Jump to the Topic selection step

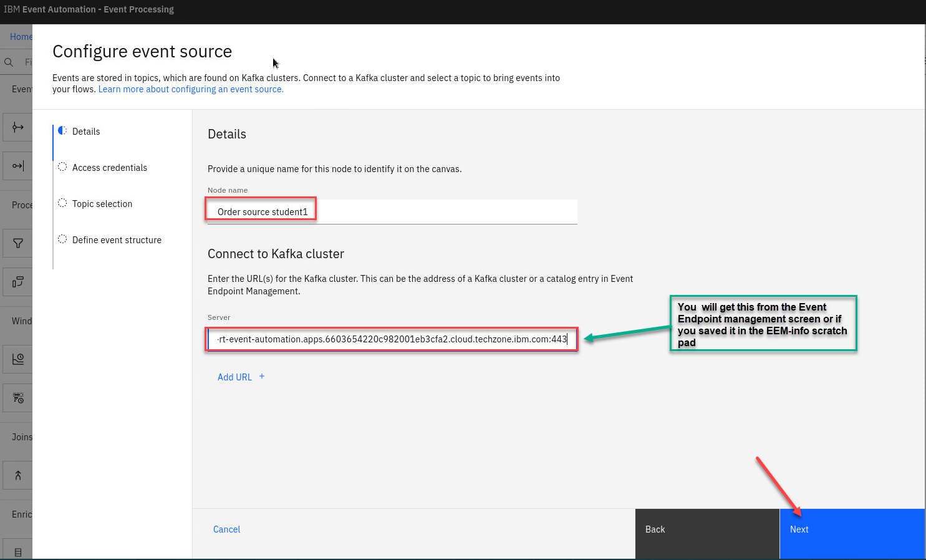coord(102,204)
